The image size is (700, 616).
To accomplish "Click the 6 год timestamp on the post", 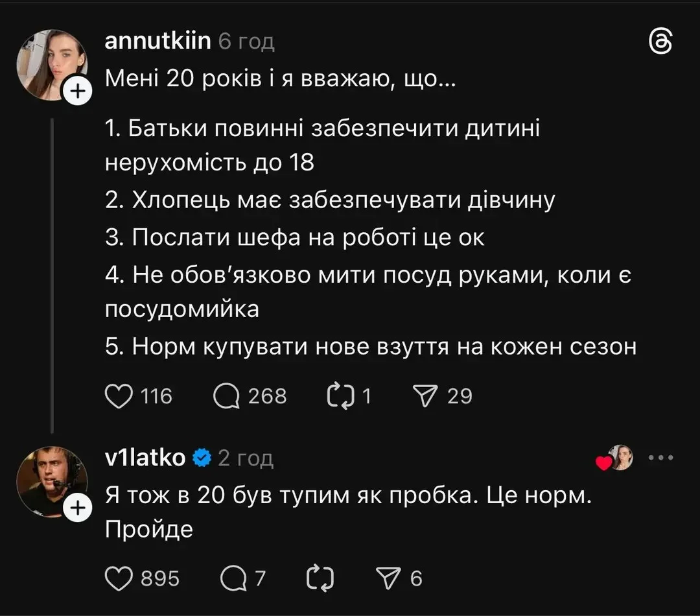I will point(246,42).
